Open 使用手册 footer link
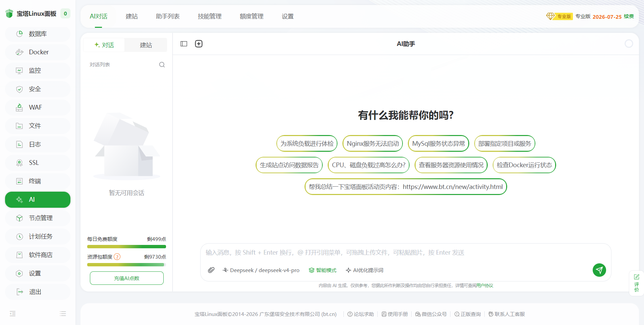The width and height of the screenshot is (644, 325). coord(395,314)
